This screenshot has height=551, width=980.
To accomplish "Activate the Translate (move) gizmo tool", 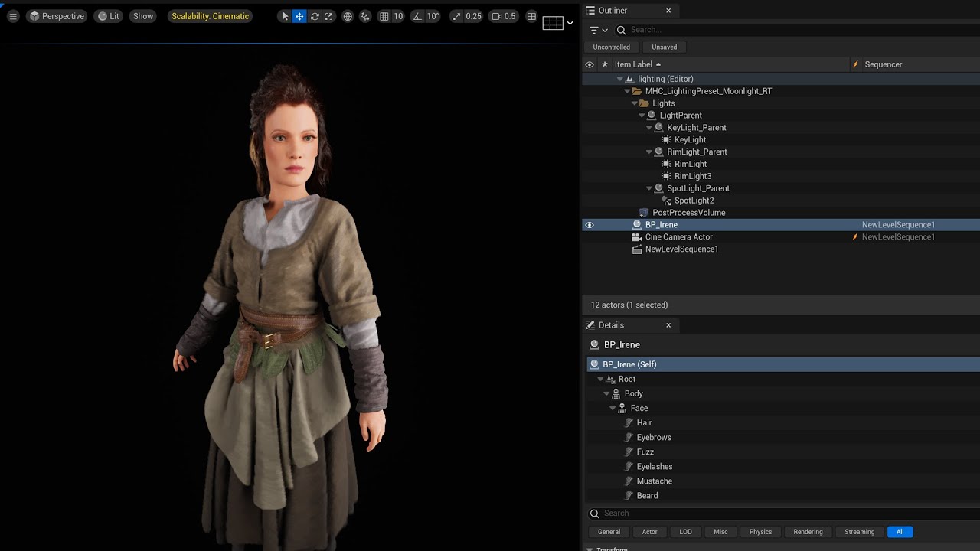I will pos(299,16).
